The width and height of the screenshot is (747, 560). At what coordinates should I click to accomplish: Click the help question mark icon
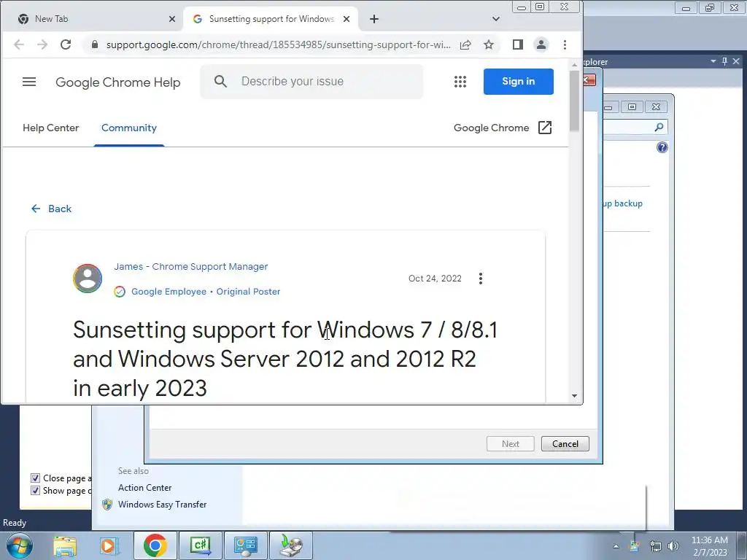coord(662,147)
